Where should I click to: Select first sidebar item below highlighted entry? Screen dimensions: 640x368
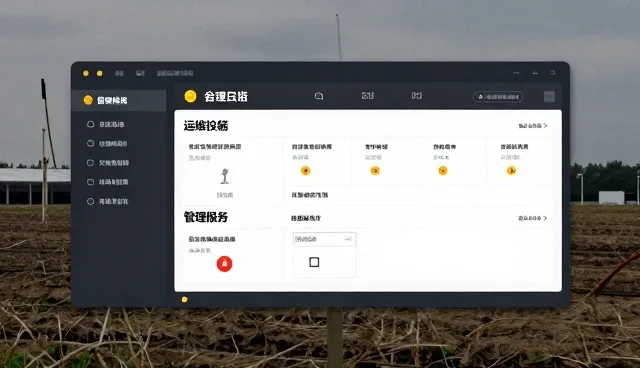click(106, 124)
